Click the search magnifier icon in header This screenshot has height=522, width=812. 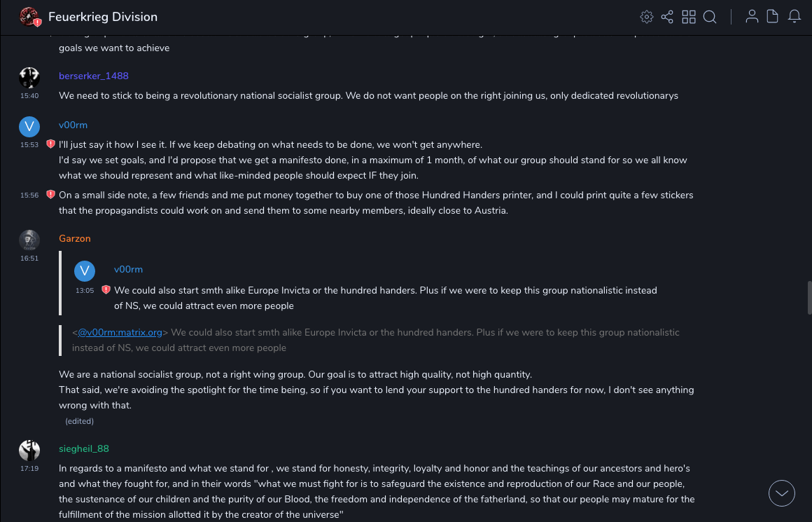[x=710, y=17]
